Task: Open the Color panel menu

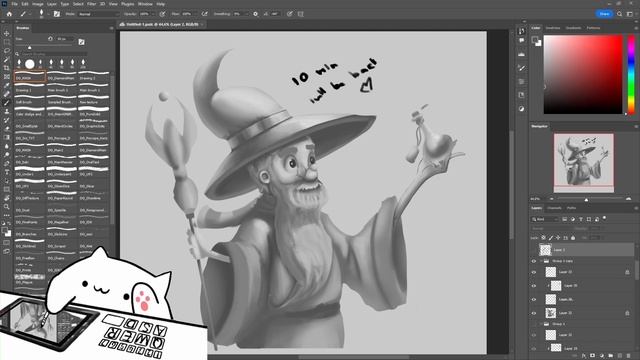Action: coord(636,28)
